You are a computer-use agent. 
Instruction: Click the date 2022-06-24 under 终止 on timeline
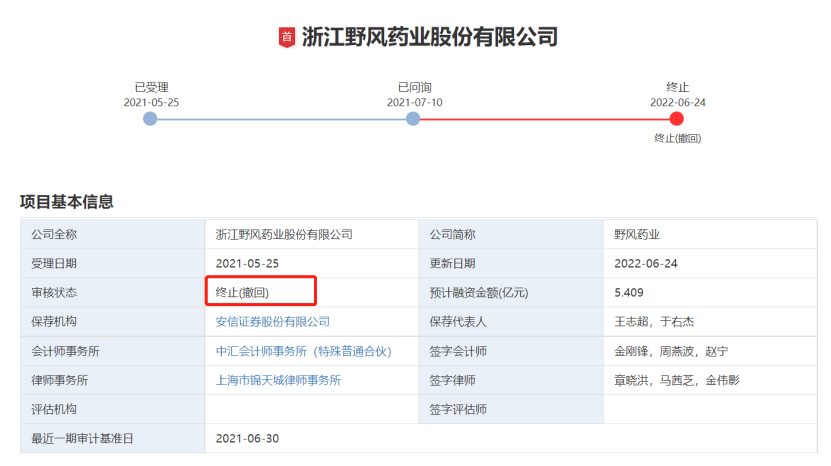[x=678, y=102]
